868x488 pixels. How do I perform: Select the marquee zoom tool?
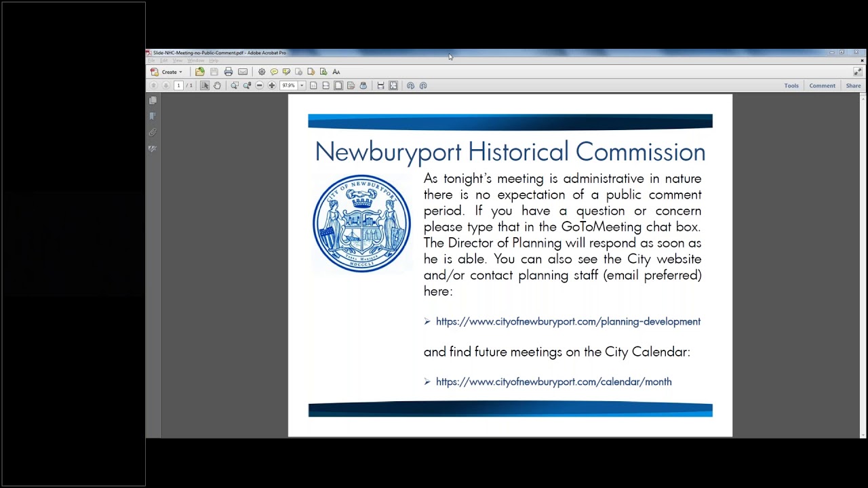tap(235, 85)
